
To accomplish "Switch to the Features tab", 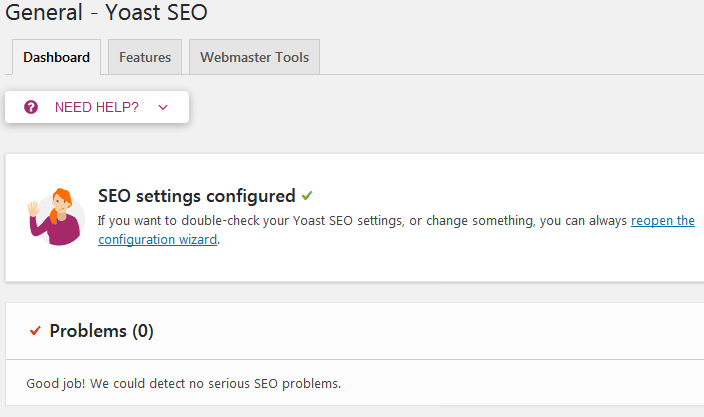I will click(x=145, y=57).
